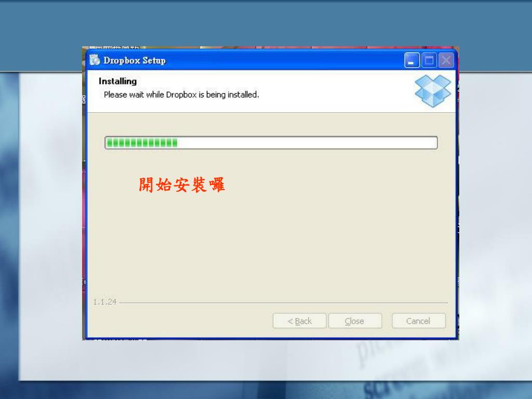
Task: Click the Close button
Action: 355,321
